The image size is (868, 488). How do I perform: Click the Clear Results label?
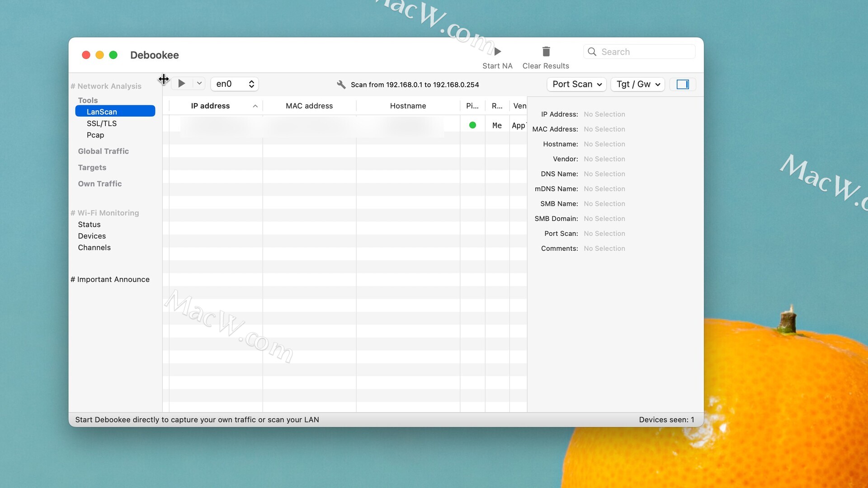pos(546,66)
